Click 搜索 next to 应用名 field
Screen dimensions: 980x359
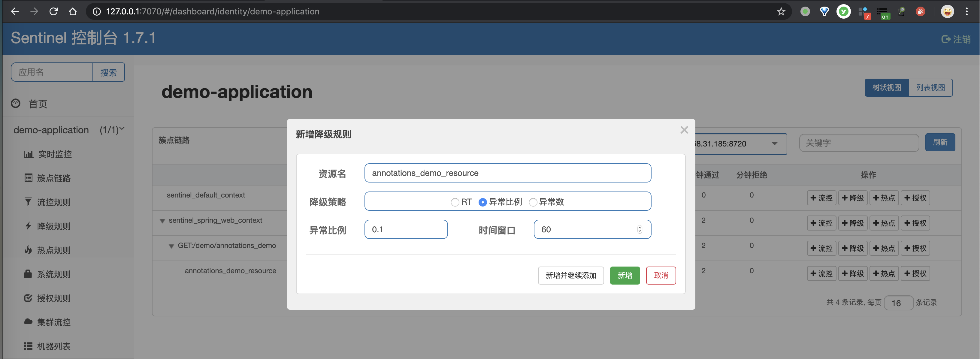pos(108,72)
